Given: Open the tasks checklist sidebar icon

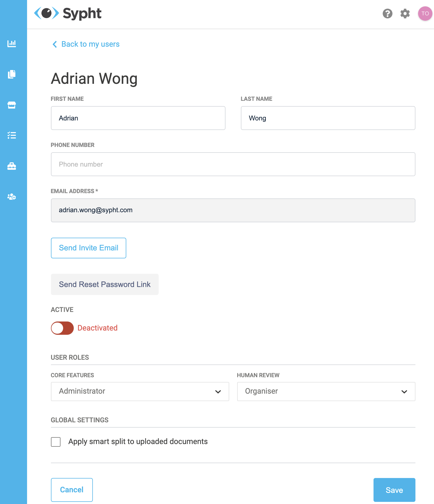Looking at the screenshot, I should 12,135.
